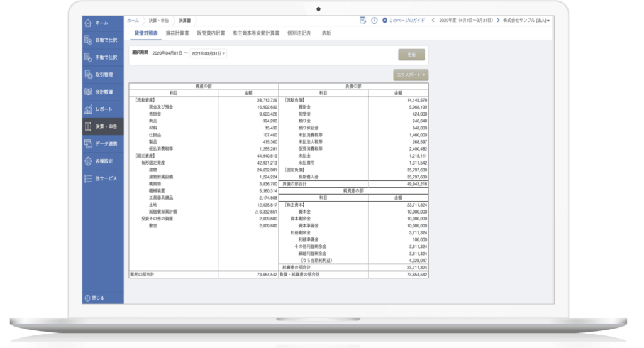Switch to the 株主資本等変動計算書 tab

pyautogui.click(x=255, y=33)
